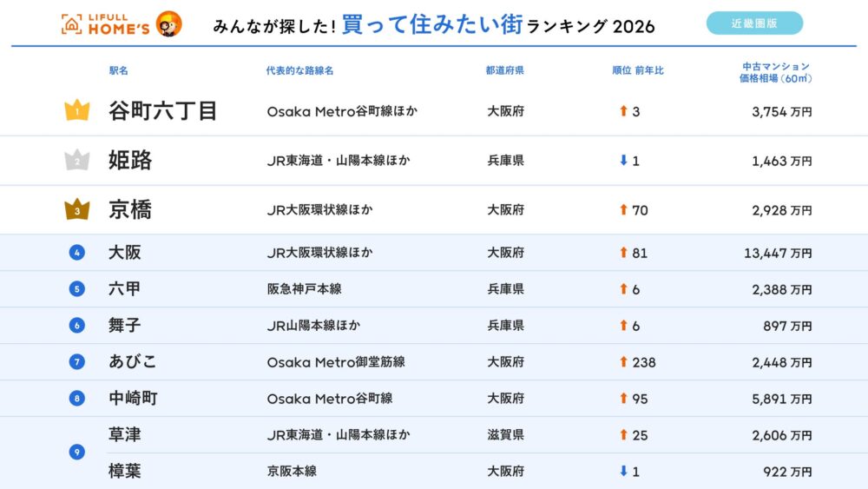The width and height of the screenshot is (868, 489).
Task: Click the gold crown rank 1 icon
Action: click(x=77, y=111)
